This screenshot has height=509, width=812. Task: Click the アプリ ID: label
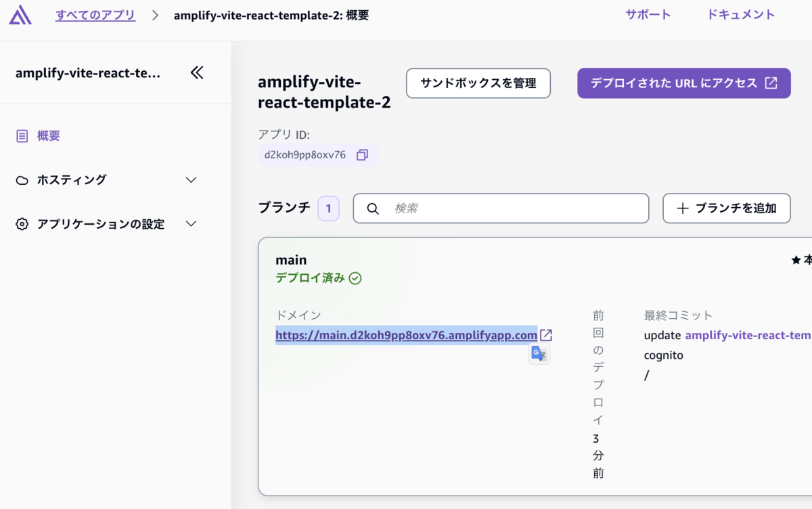coord(284,135)
